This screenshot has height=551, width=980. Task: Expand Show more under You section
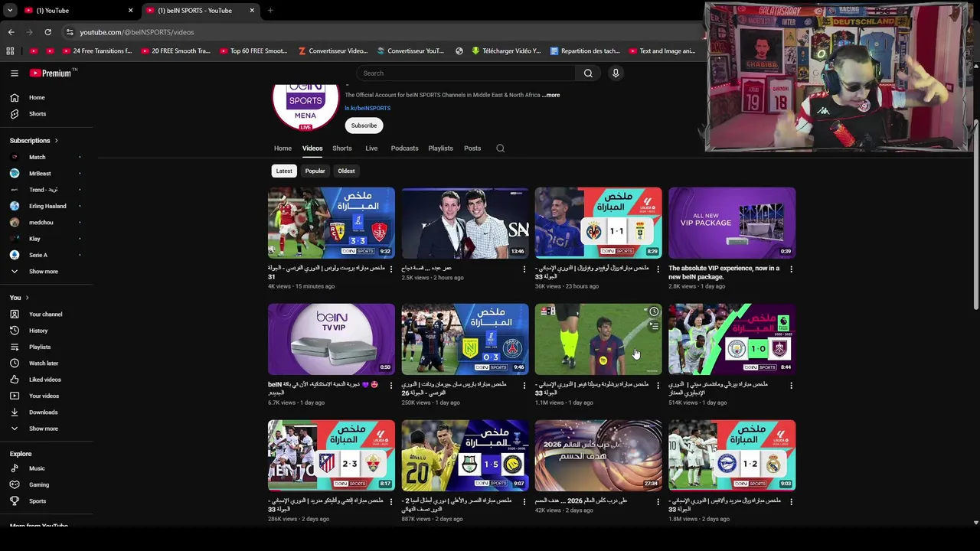(43, 429)
